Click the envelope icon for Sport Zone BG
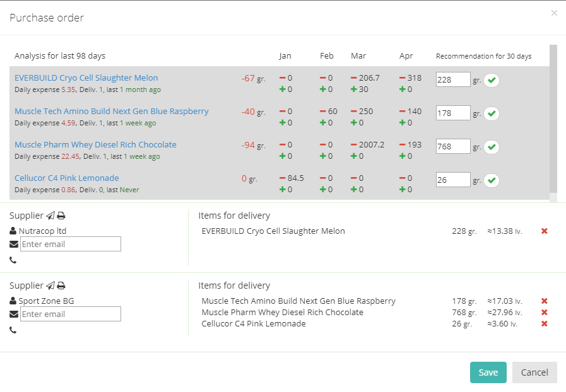This screenshot has width=566, height=392. tap(14, 314)
